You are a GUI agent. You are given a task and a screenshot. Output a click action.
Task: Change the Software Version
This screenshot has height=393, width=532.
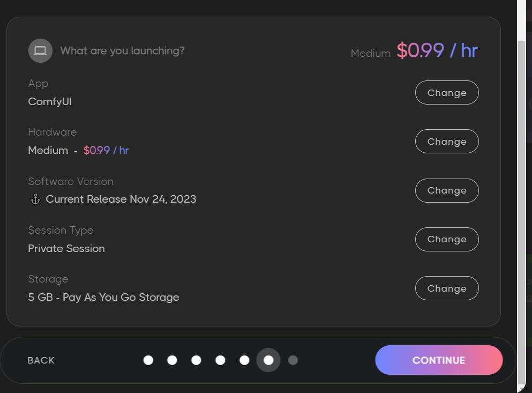point(446,190)
